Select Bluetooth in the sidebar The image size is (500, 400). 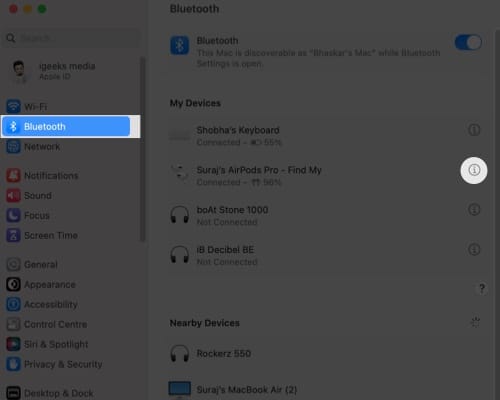[66, 127]
